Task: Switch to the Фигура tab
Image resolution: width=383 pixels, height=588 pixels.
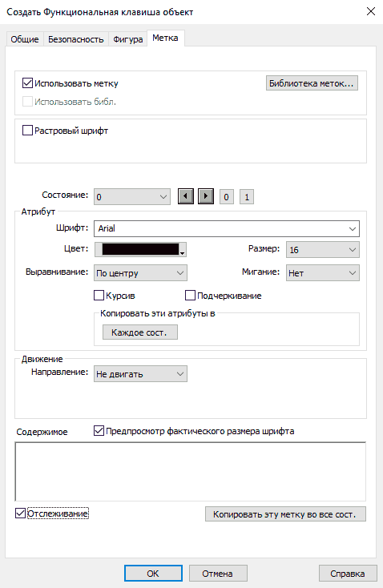Action: [x=128, y=39]
